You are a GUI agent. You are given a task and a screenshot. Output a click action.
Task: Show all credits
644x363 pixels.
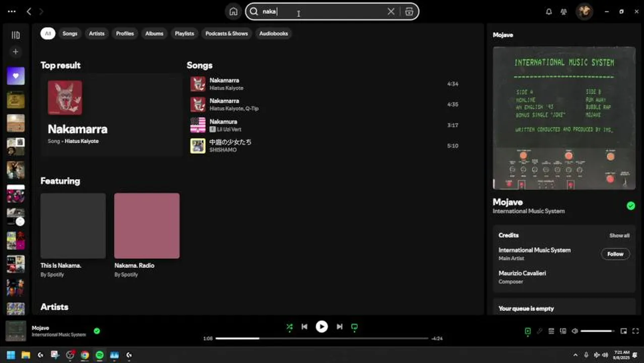click(619, 235)
